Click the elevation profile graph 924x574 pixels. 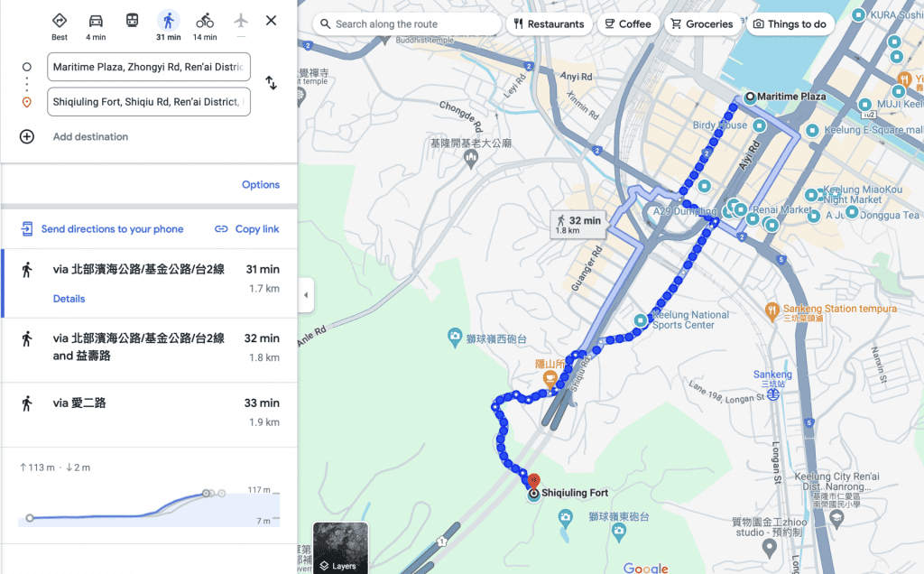(149, 505)
